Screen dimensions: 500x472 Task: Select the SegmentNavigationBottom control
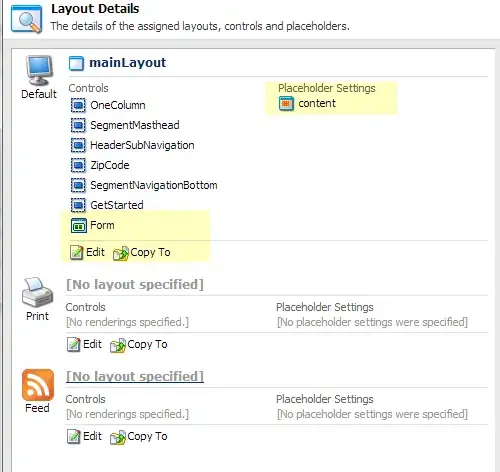[144, 185]
